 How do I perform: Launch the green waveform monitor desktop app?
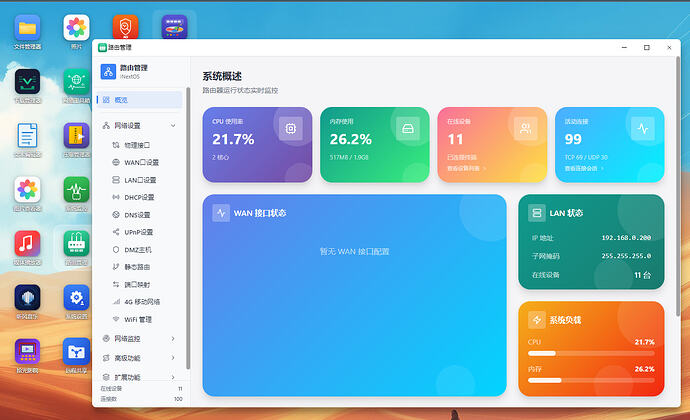coord(76,190)
